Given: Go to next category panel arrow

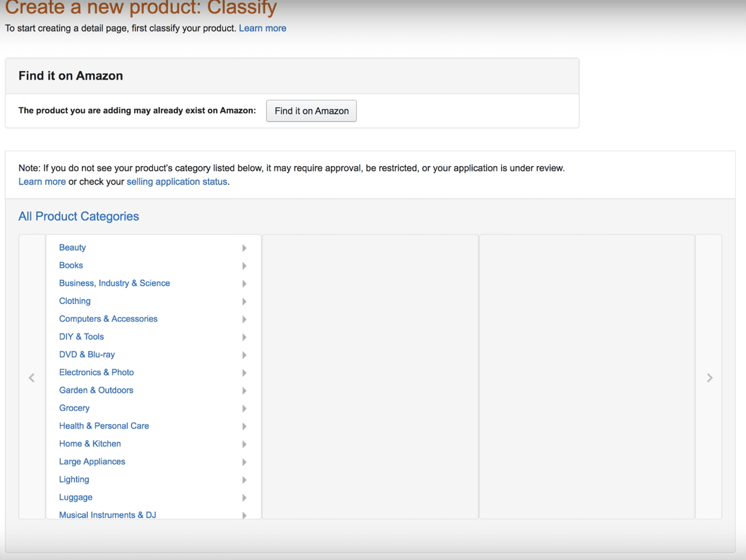Looking at the screenshot, I should tap(709, 378).
